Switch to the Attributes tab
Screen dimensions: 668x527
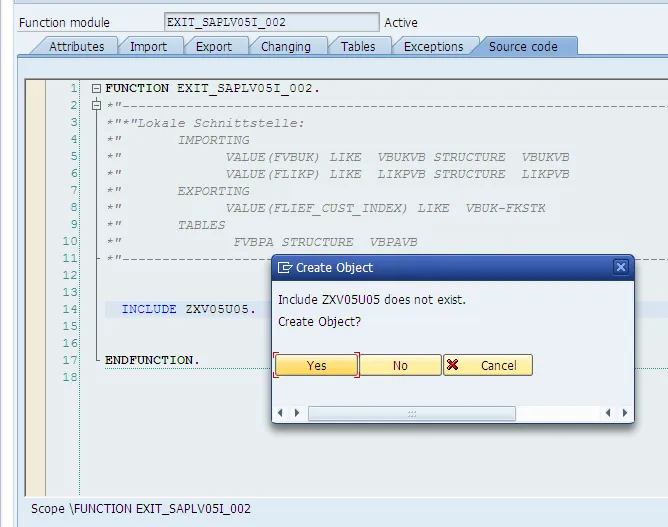[77, 46]
